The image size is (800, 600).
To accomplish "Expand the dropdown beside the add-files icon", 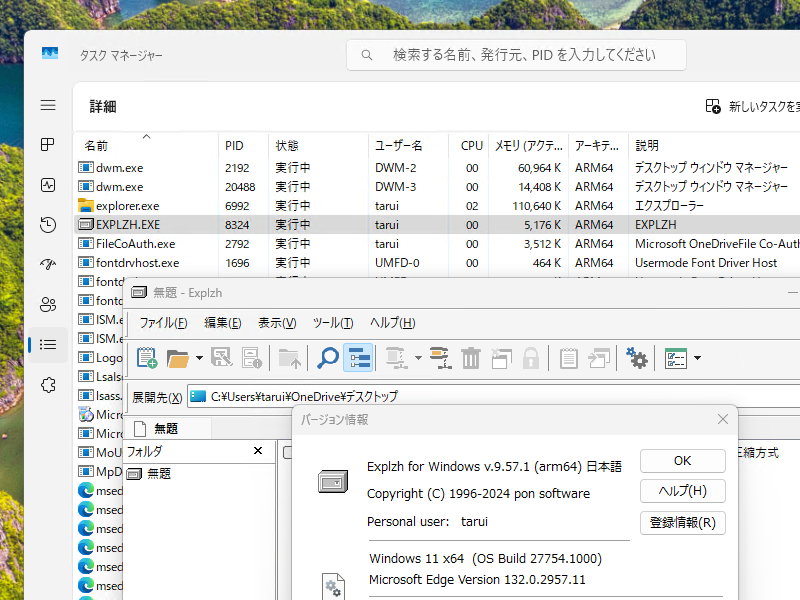I will click(420, 358).
